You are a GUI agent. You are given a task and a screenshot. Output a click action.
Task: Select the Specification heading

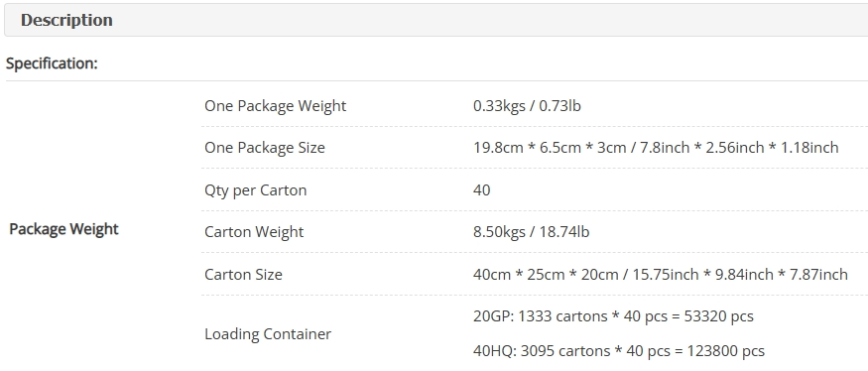click(52, 63)
